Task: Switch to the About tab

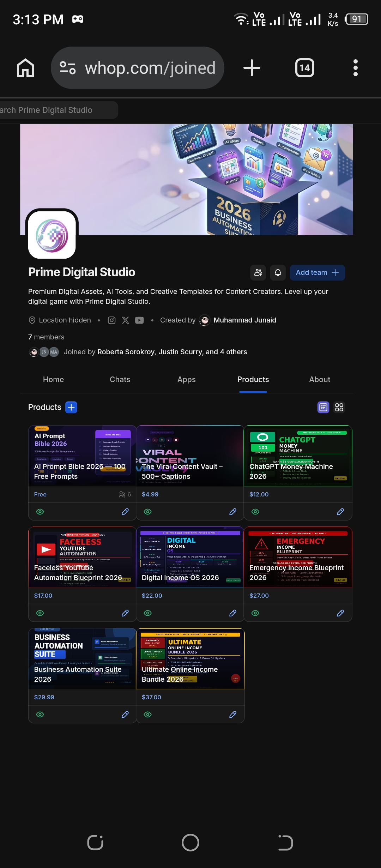Action: (x=320, y=380)
